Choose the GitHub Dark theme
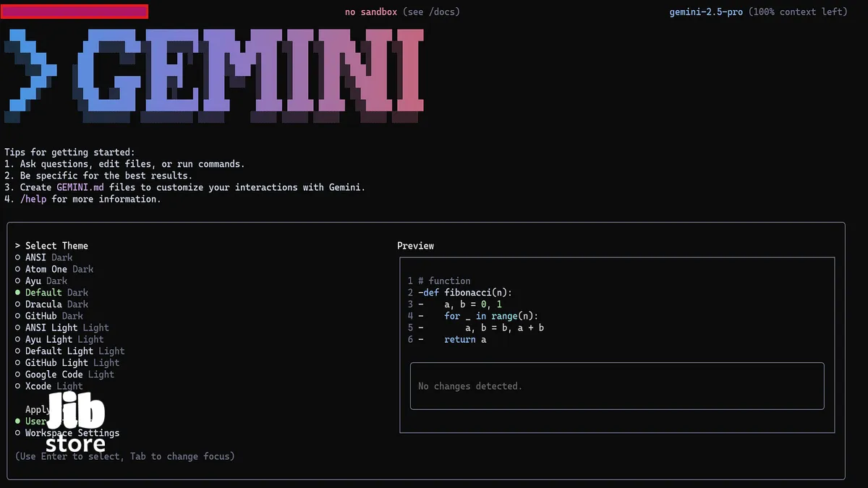The width and height of the screenshot is (868, 488). 54,316
